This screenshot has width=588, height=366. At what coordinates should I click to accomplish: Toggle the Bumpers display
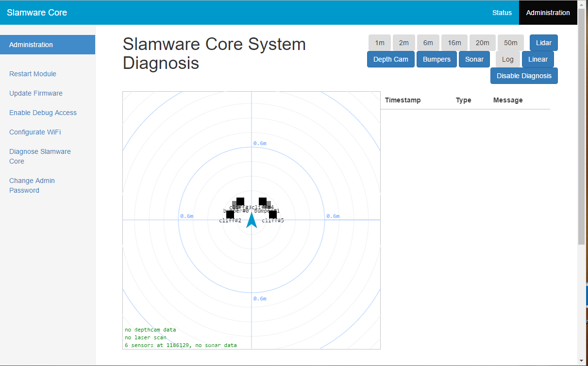[x=437, y=59]
